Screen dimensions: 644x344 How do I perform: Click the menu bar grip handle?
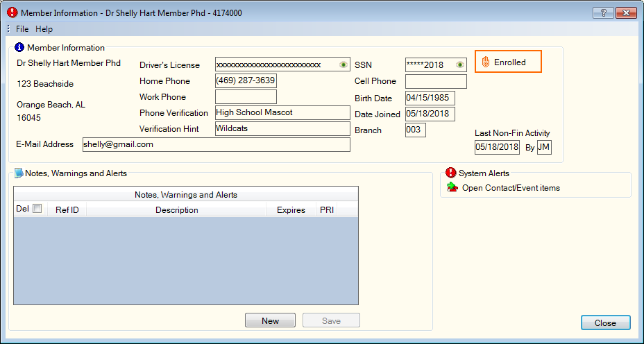pyautogui.click(x=8, y=28)
